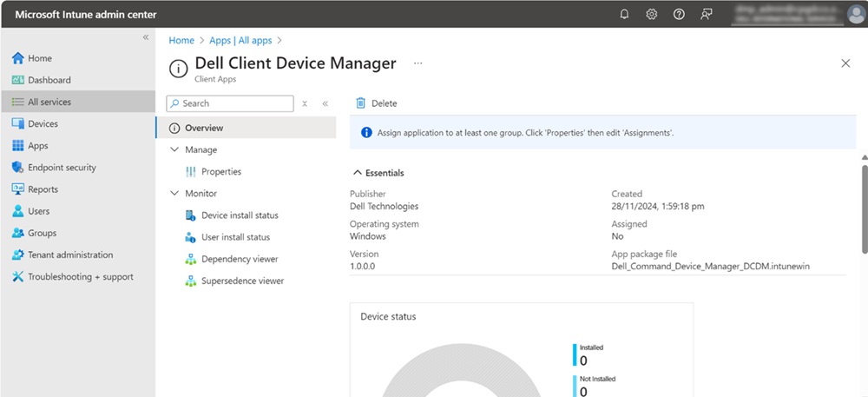
Task: Navigate to Apps | All apps breadcrumb
Action: pyautogui.click(x=240, y=40)
